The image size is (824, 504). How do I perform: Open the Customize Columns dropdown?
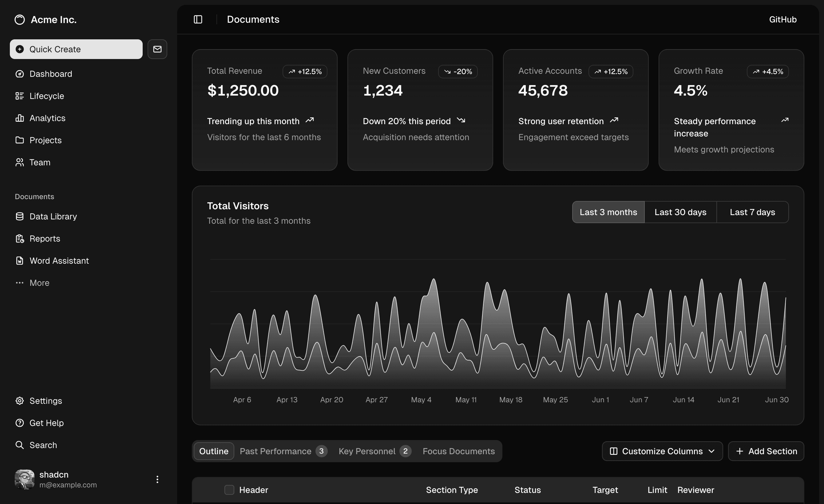tap(662, 451)
